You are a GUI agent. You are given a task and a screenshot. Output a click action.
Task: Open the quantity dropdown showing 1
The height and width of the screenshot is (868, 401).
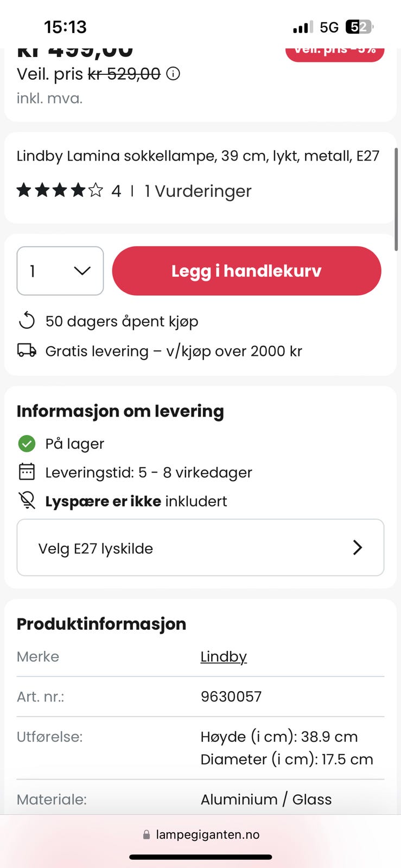(60, 271)
